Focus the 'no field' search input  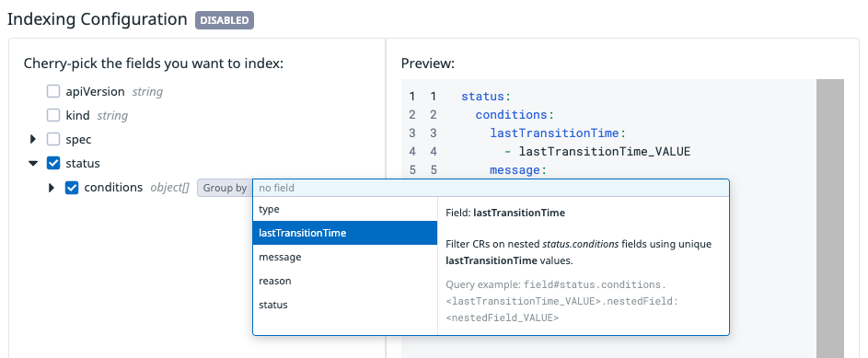[491, 188]
